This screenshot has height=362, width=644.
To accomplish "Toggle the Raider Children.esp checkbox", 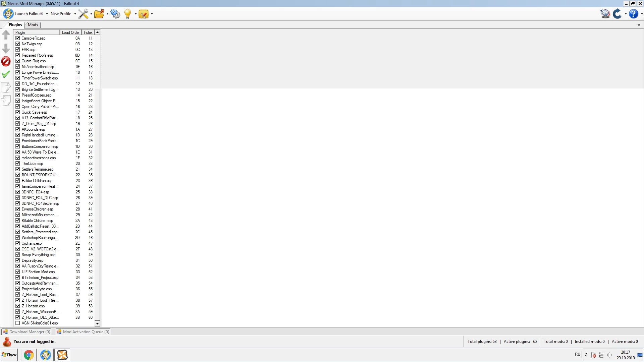I will [x=18, y=181].
